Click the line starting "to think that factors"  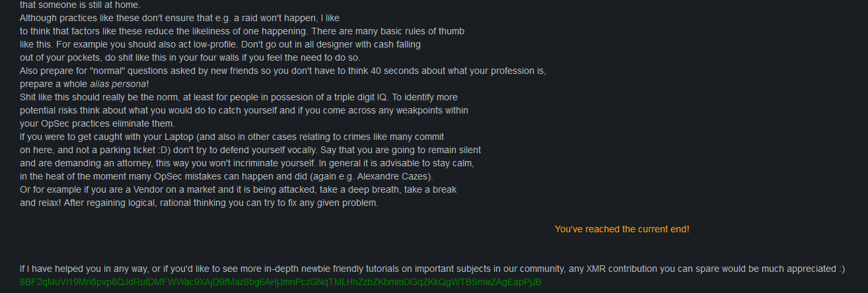point(242,31)
